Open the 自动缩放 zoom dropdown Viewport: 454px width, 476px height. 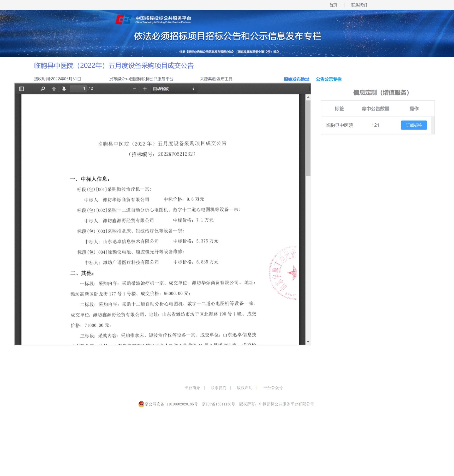[174, 89]
